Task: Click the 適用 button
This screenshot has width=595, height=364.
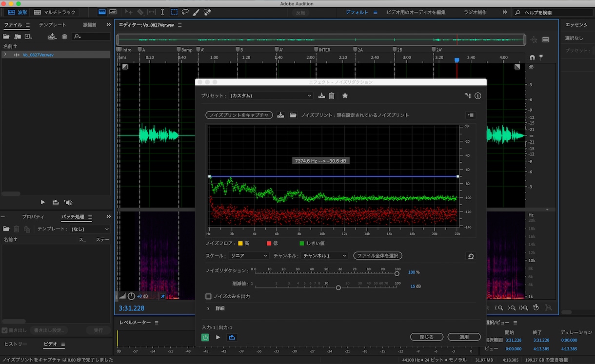Action: click(x=464, y=337)
